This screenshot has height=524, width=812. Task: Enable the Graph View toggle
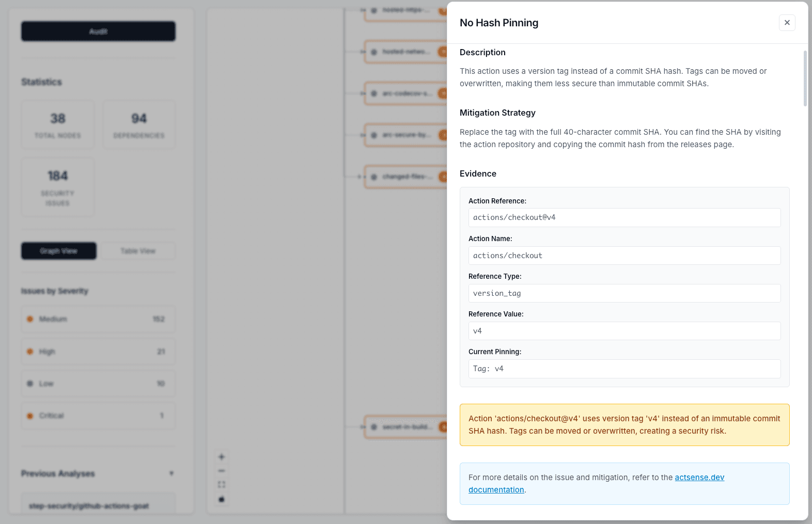click(58, 251)
